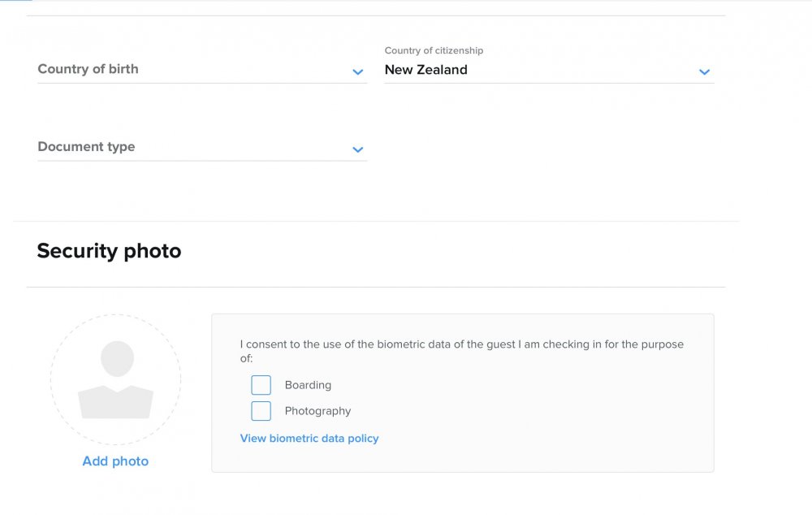Tick the Boarding consent checkbox
Image resolution: width=812 pixels, height=515 pixels.
pos(261,385)
